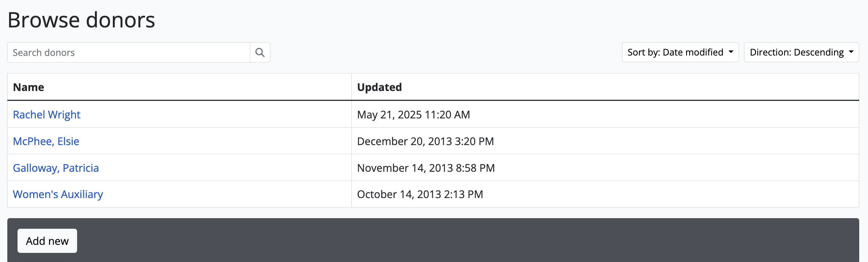Click the November 14, 2013 date cell
The image size is (868, 262).
[x=426, y=168]
